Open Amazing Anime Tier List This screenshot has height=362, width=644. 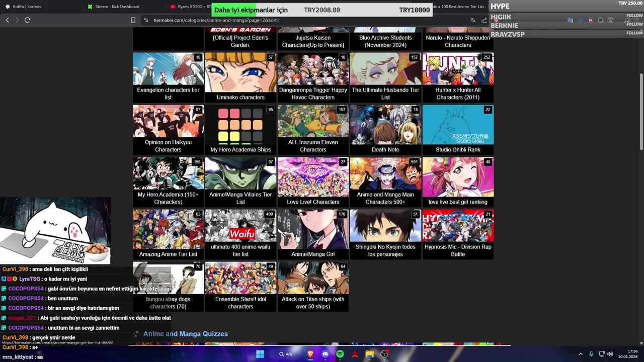168,235
